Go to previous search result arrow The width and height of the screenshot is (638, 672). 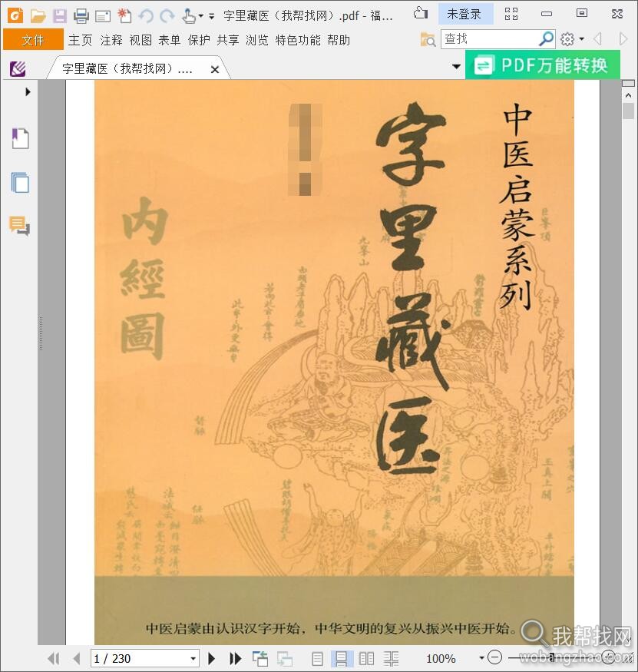pos(598,39)
